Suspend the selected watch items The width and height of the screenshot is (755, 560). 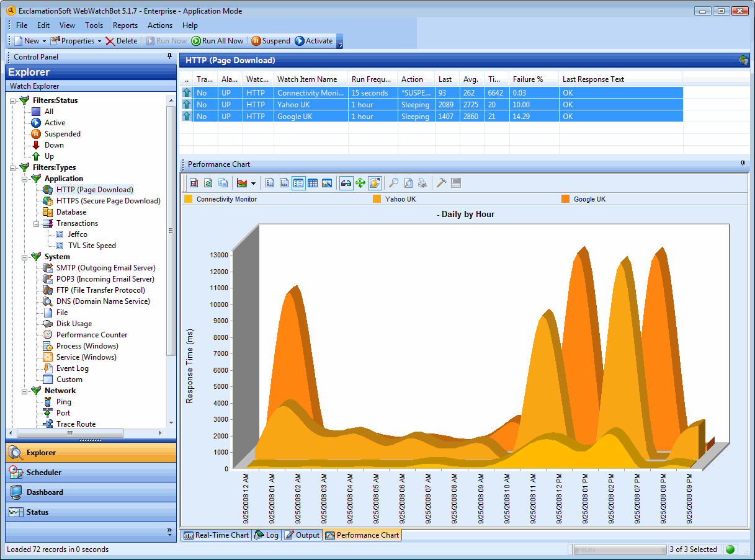click(270, 40)
